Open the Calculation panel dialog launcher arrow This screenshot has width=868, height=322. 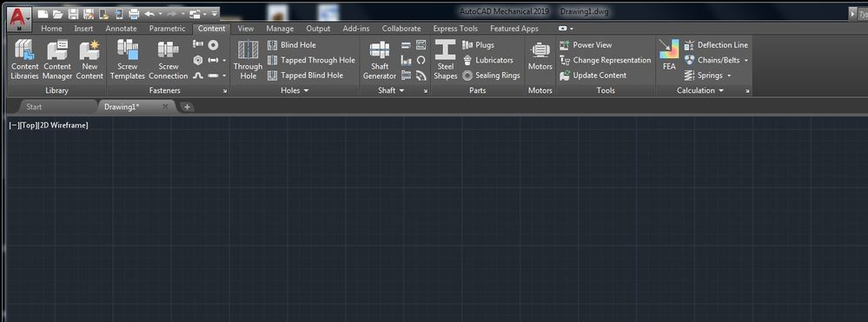(747, 91)
